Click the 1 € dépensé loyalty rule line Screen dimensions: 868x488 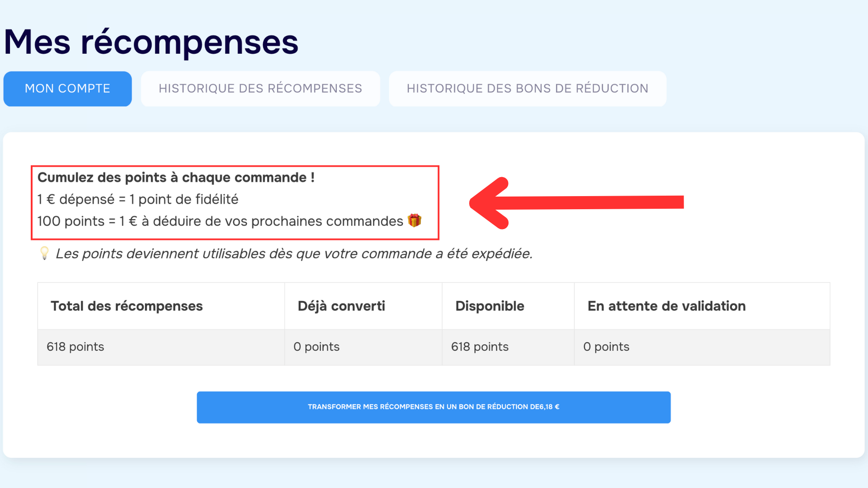(138, 199)
